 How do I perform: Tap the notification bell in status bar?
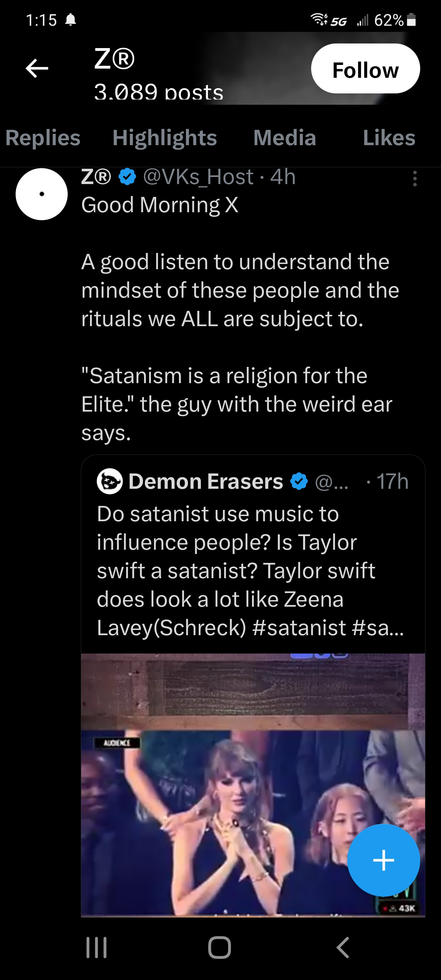(71, 20)
